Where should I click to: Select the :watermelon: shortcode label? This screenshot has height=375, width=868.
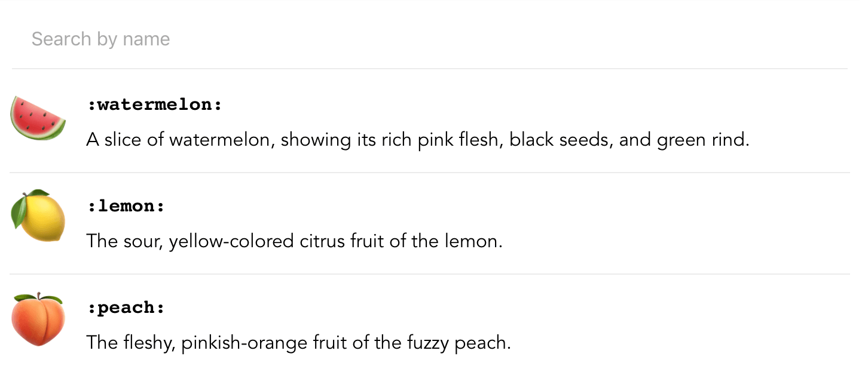click(x=154, y=105)
